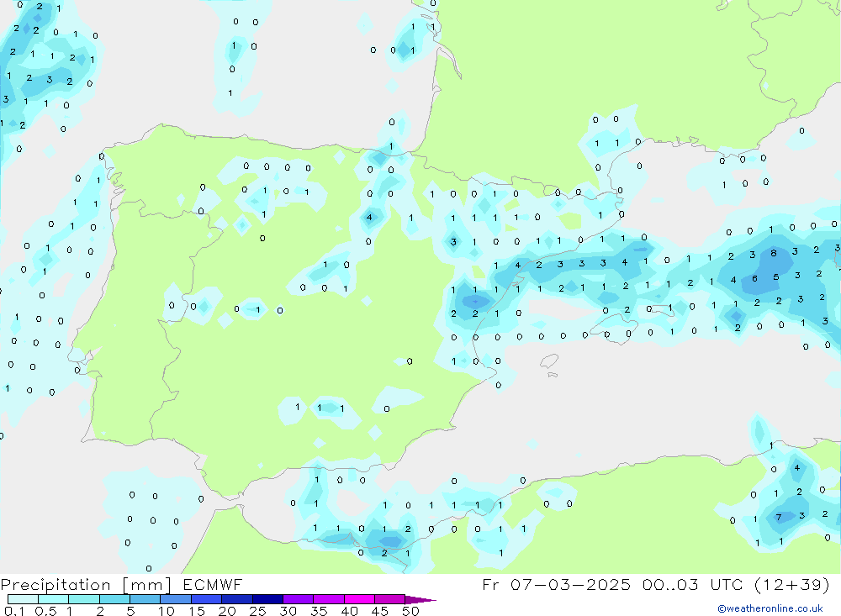The image size is (841, 616).
Task: Click the legend label 0.5
Action: 45,611
